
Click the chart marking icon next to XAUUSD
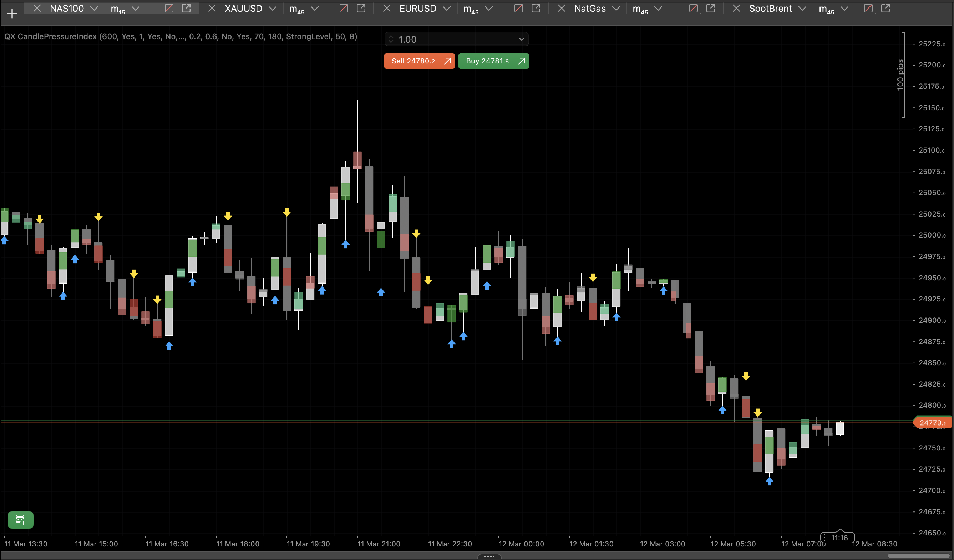click(344, 8)
